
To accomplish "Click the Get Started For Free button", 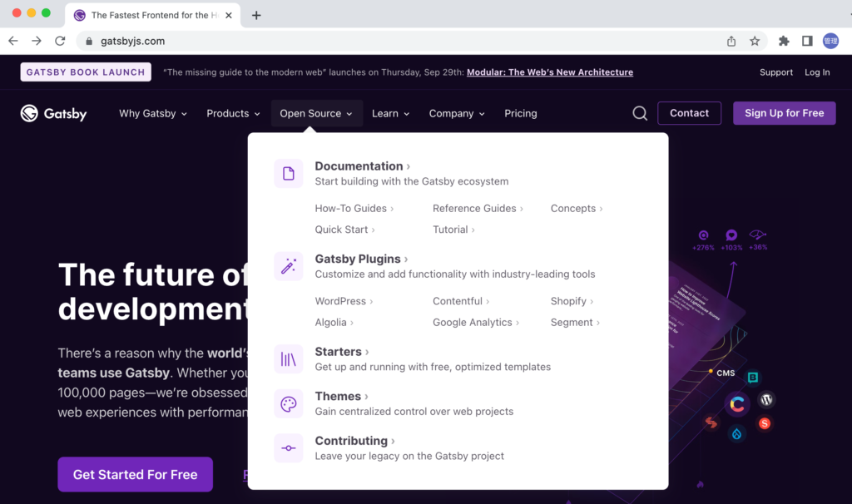I will 135,475.
